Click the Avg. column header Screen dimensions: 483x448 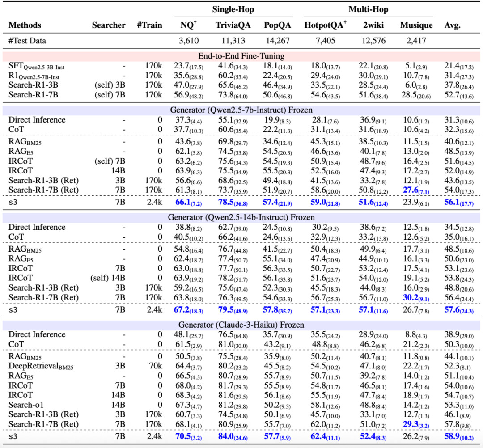(x=452, y=25)
